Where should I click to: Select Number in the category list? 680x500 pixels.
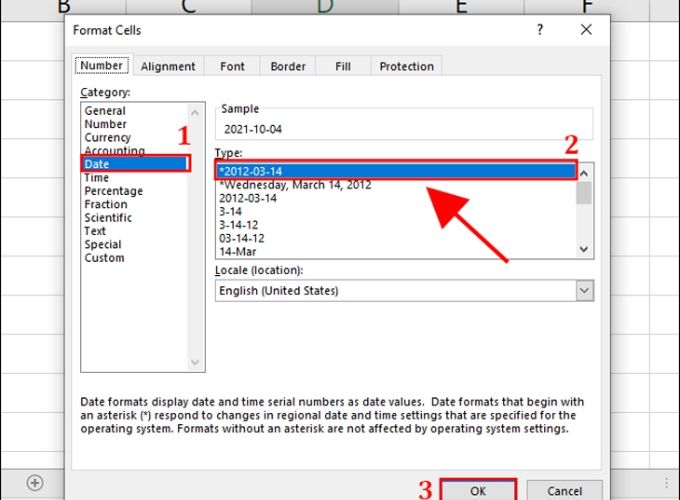tap(105, 124)
